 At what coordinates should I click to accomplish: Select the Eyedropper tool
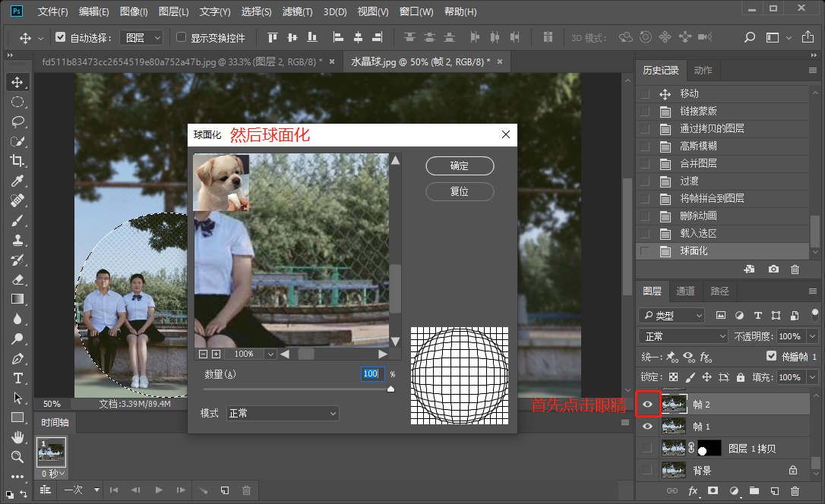[17, 181]
